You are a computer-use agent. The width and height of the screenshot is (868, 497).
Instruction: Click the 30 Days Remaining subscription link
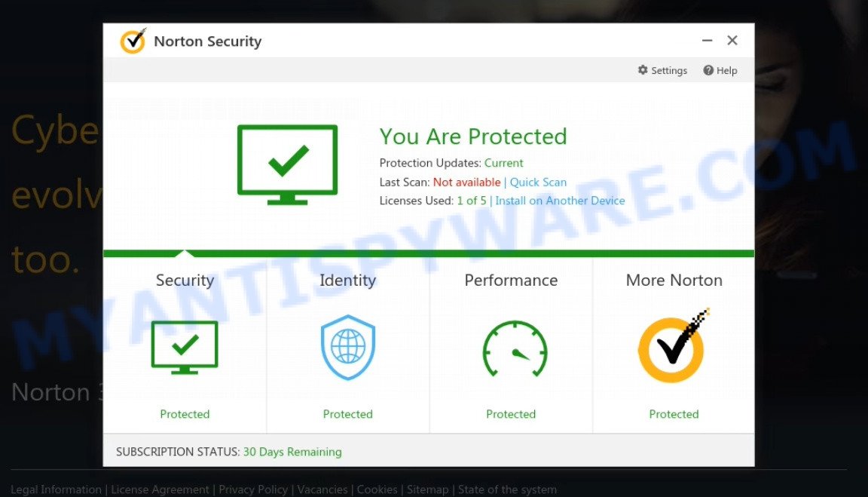pos(292,452)
